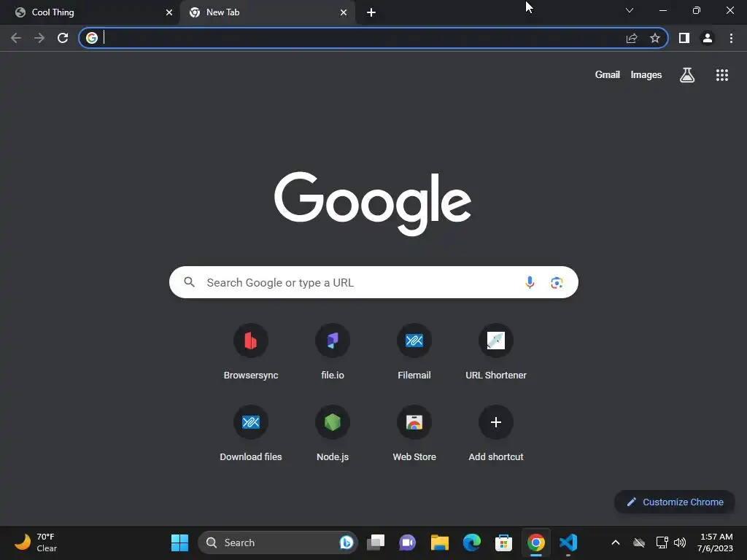Reload the current page

click(x=63, y=38)
